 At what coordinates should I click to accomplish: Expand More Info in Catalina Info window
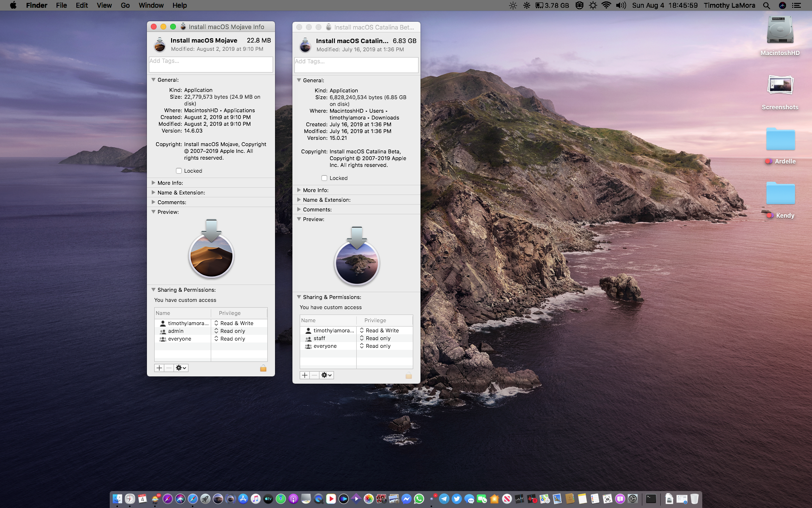(299, 190)
